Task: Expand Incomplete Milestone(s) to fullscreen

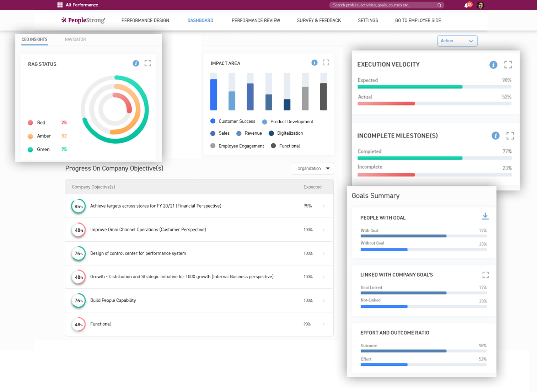Action: point(510,135)
